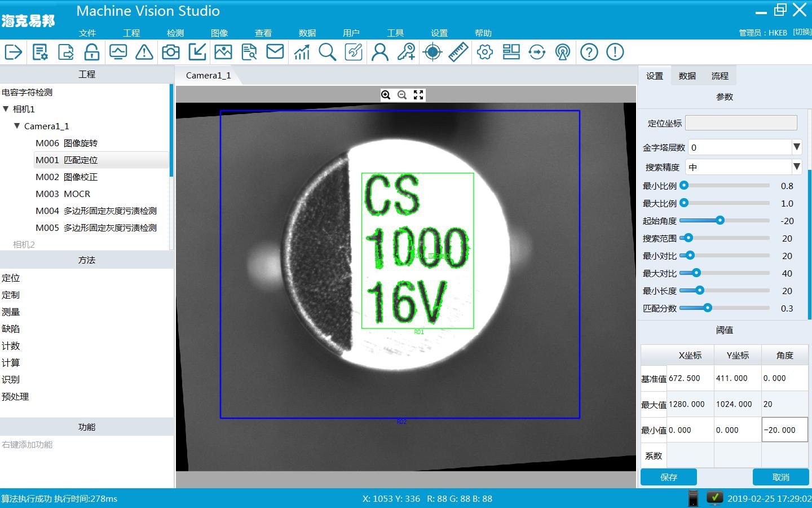This screenshot has width=812, height=508.
Task: Click the 保存 button
Action: pos(668,477)
